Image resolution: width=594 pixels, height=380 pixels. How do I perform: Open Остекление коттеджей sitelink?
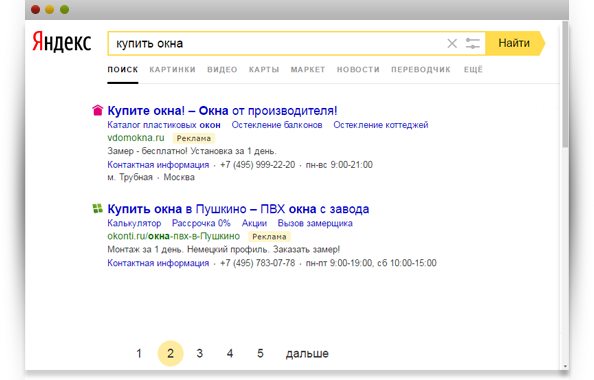click(x=381, y=125)
